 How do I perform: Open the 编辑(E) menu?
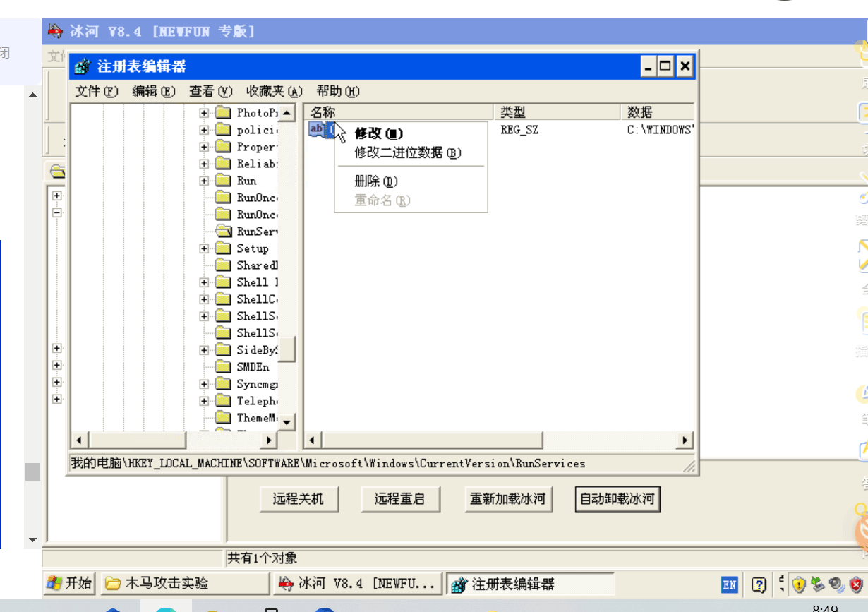coord(154,91)
